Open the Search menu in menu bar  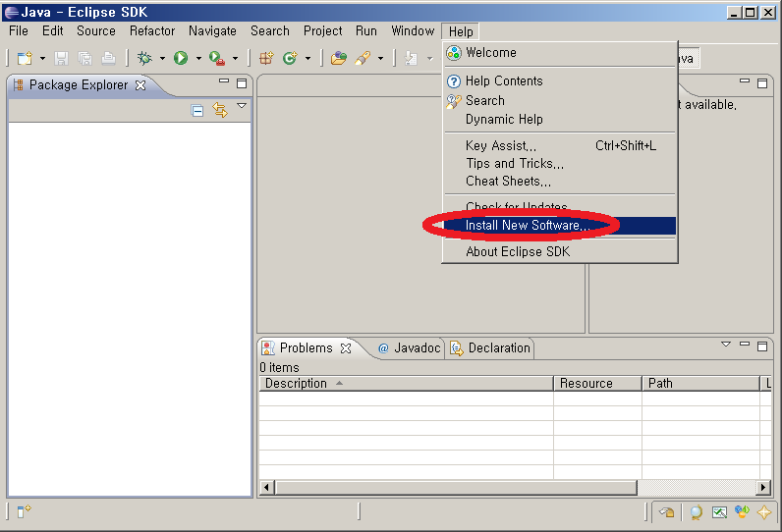coord(270,30)
